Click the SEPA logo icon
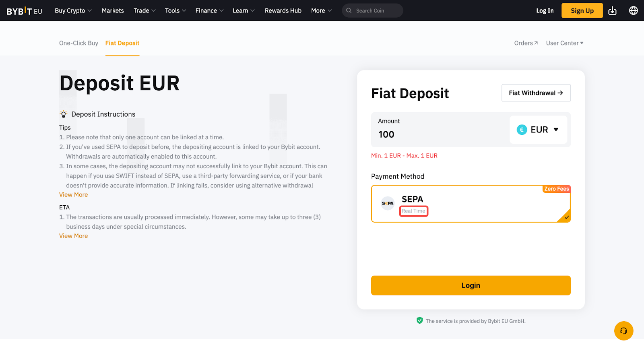This screenshot has width=644, height=351. 388,204
